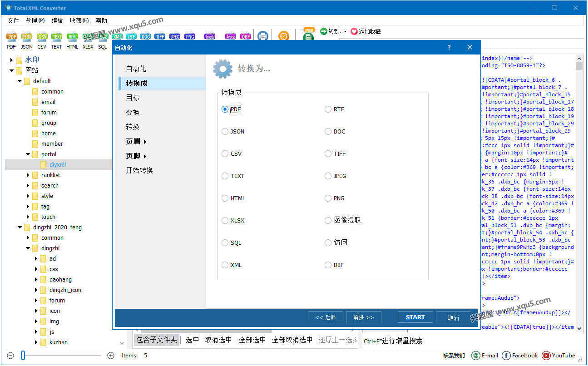Click the Image extraction toolbar icon
The image size is (588, 366).
(210, 37)
